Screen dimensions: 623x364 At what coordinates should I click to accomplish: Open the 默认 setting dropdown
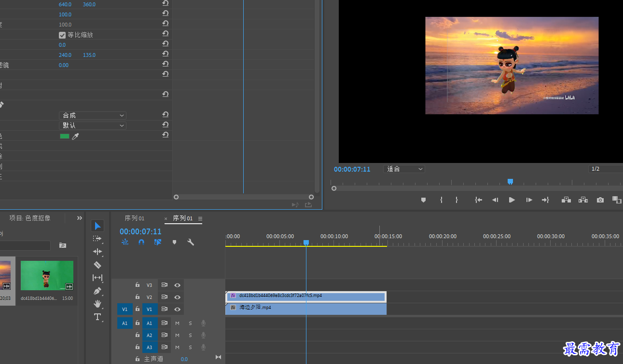93,125
